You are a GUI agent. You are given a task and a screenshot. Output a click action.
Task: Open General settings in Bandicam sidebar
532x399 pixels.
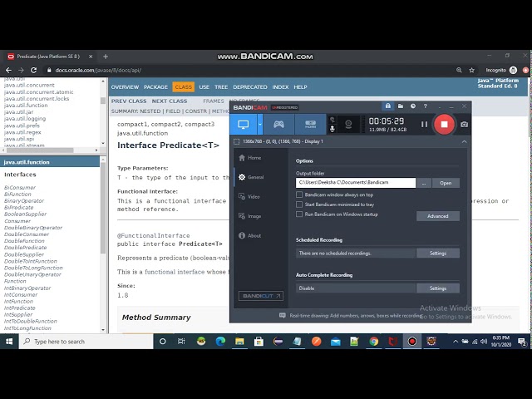click(251, 177)
